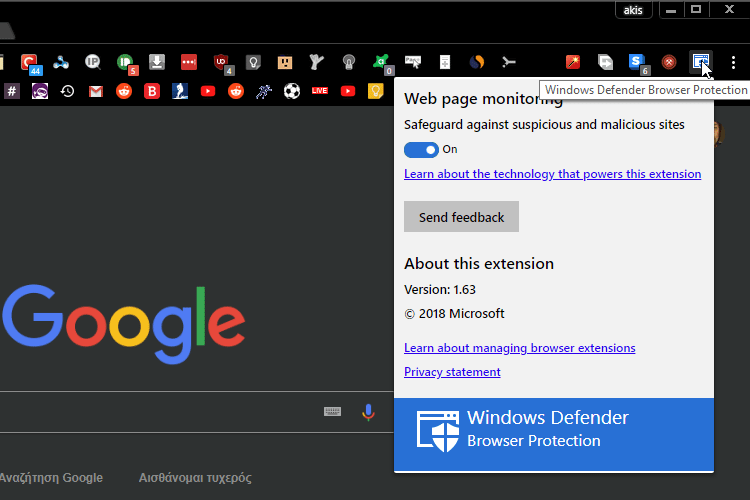Click the IP magnifier extension icon

pos(93,62)
